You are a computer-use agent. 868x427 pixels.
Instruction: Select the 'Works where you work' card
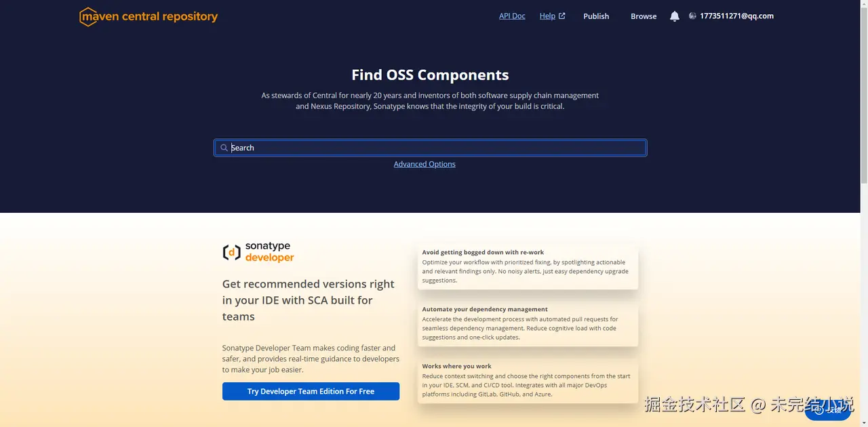click(x=528, y=381)
